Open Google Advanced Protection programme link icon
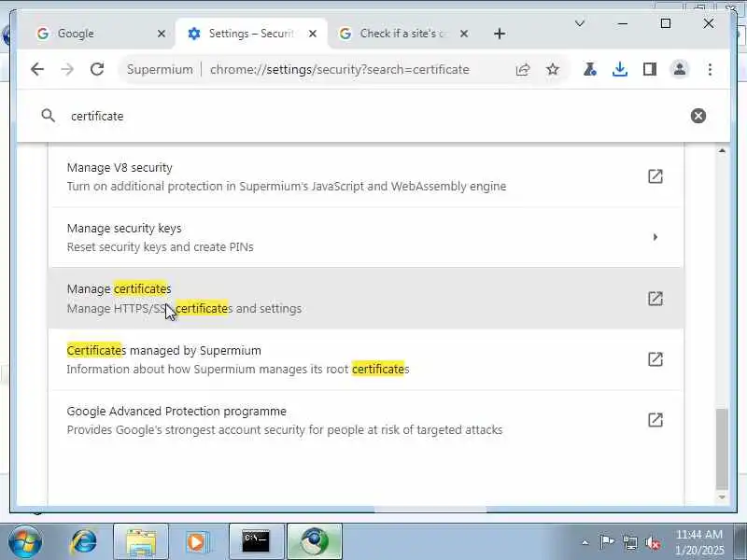The image size is (747, 560). (655, 419)
